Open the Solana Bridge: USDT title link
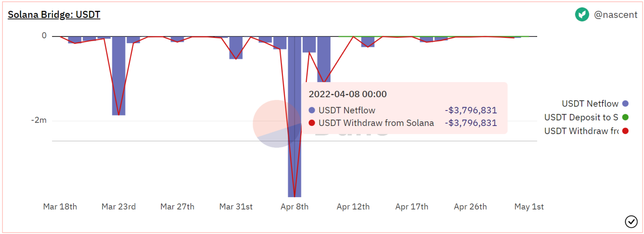Screen dimensions: 644x234 [x=54, y=15]
